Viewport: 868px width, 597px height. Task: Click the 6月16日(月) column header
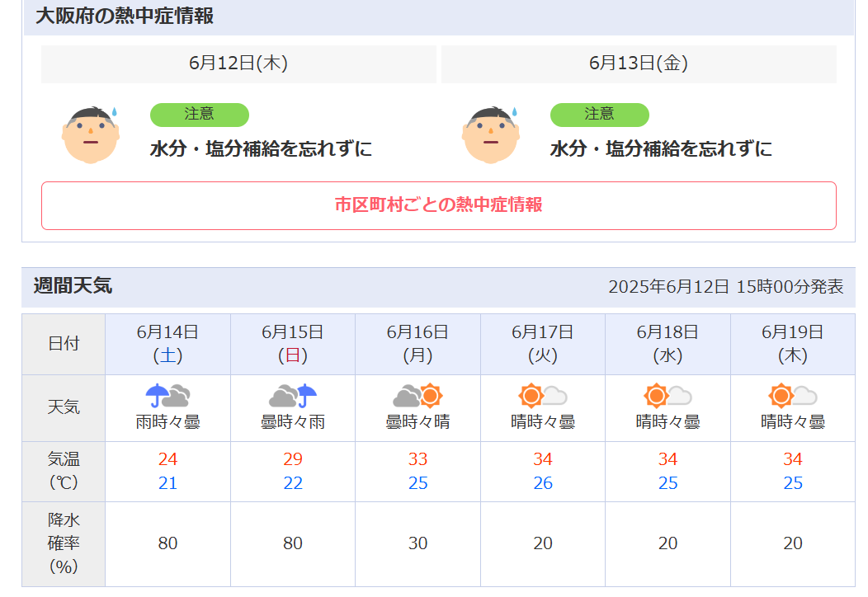coord(418,344)
